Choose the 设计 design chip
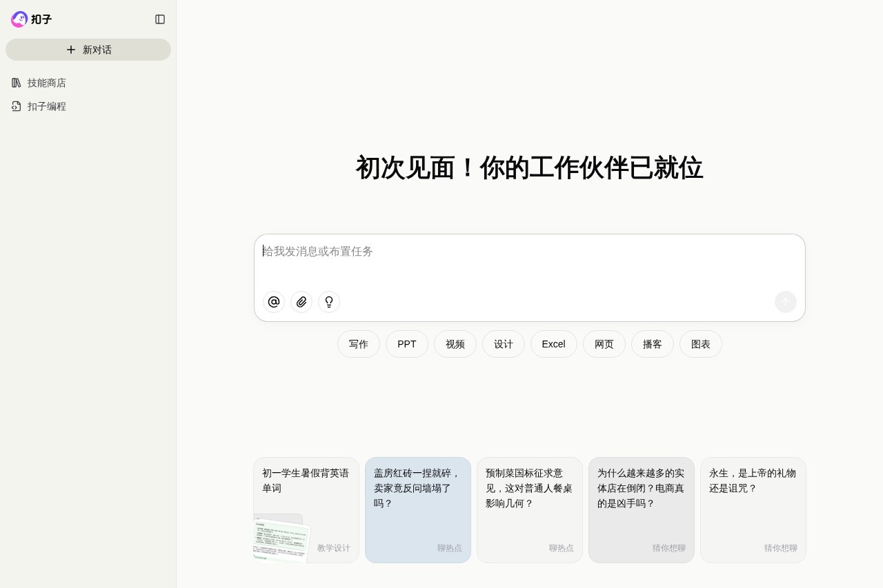Screen dimensions: 883x588 click(x=504, y=344)
